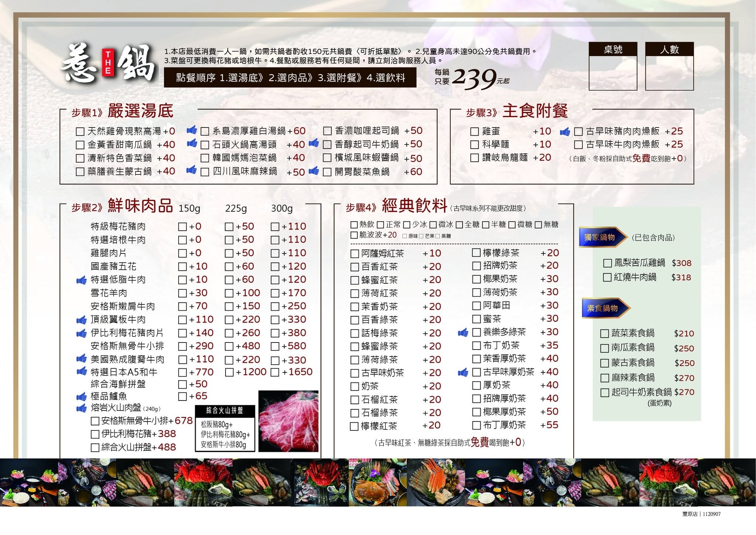Click thumbs-up icon beside 熔岩火山肉盤
Image resolution: width=756 pixels, height=535 pixels.
tap(81, 408)
